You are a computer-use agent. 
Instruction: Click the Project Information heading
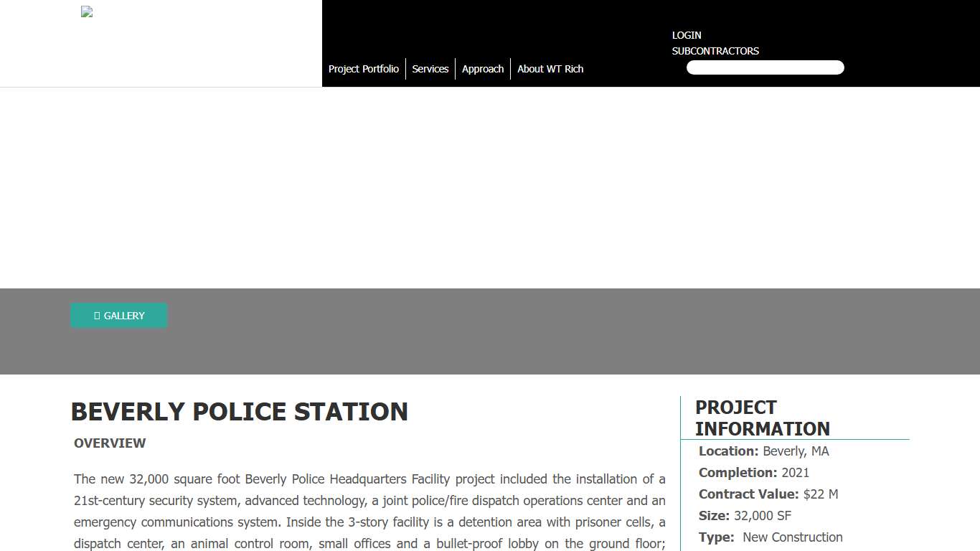coord(762,418)
